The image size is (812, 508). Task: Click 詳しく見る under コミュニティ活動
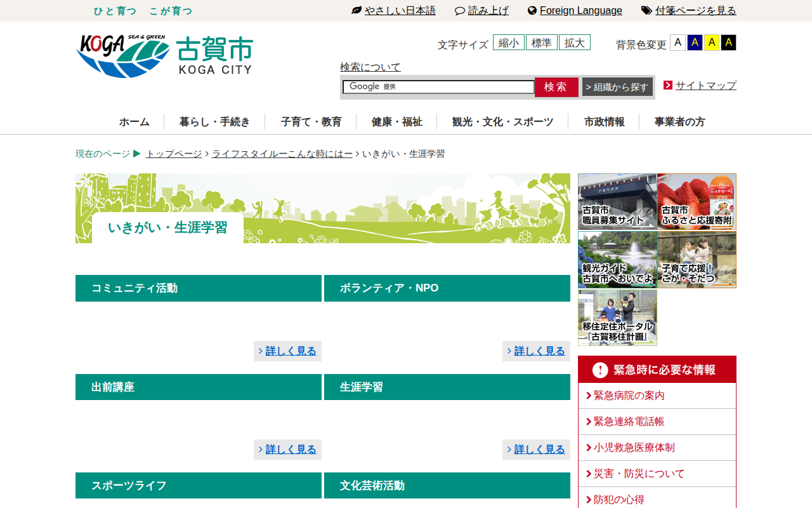coord(291,351)
